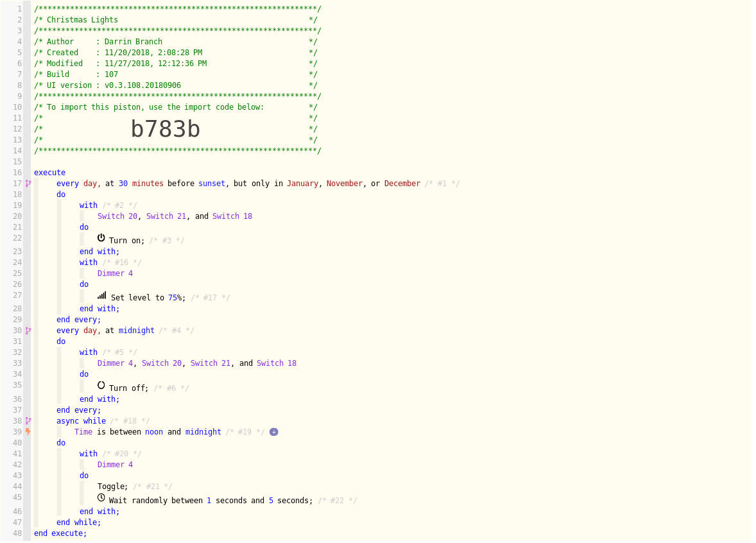Image resolution: width=756 pixels, height=543 pixels.
Task: Click the author name 'Darrin Branch'
Action: 135,43
